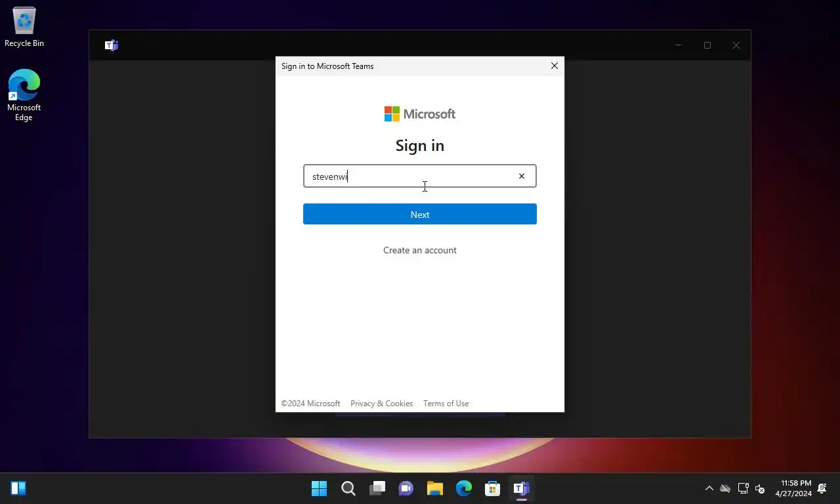840x504 pixels.
Task: Launch Microsoft Edge from the taskbar
Action: pyautogui.click(x=464, y=488)
